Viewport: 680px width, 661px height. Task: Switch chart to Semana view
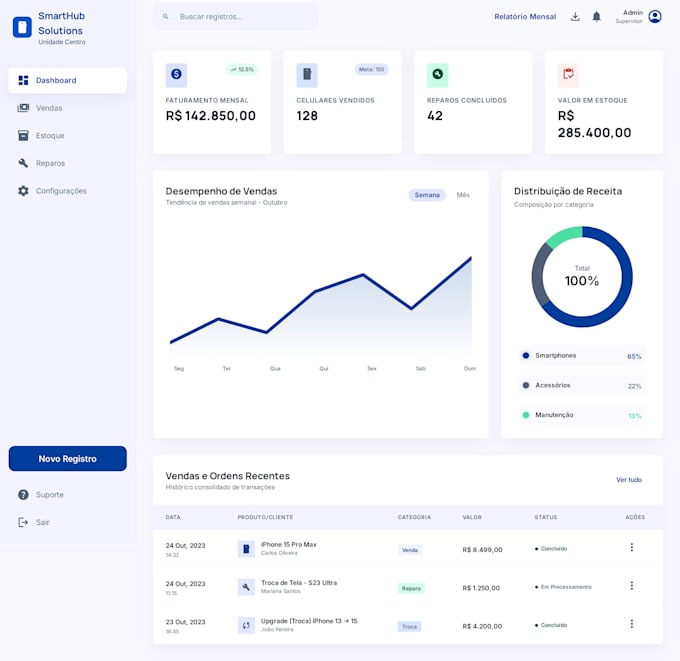(x=427, y=195)
